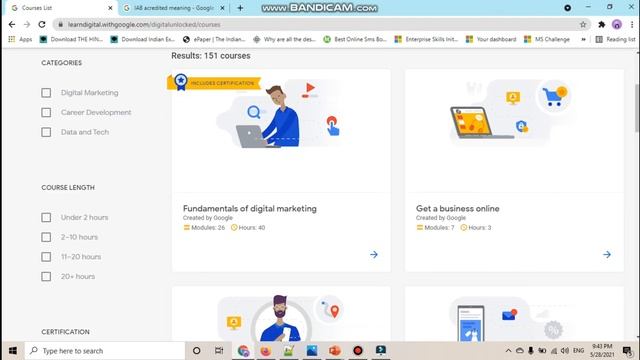Viewport: 640px width, 360px height.
Task: Open the Reading list
Action: pos(616,39)
